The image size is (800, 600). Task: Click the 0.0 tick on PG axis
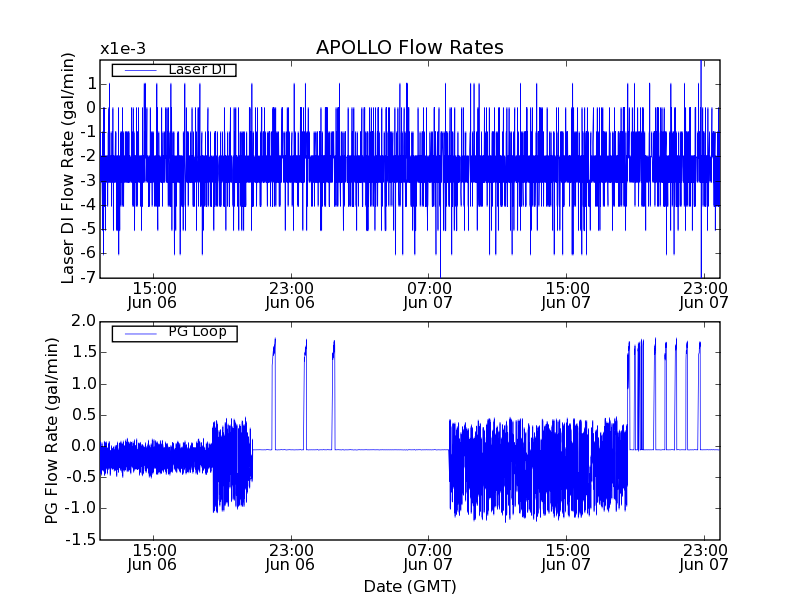[84, 446]
